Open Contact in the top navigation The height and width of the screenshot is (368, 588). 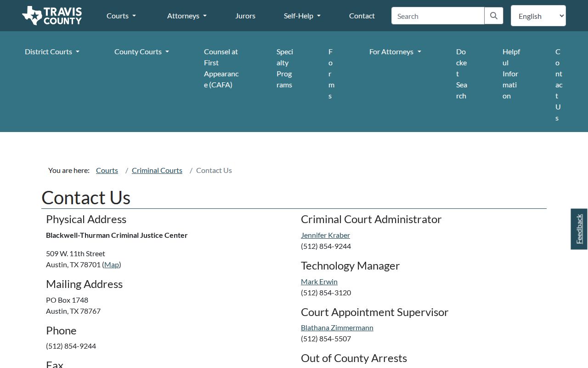click(x=362, y=16)
